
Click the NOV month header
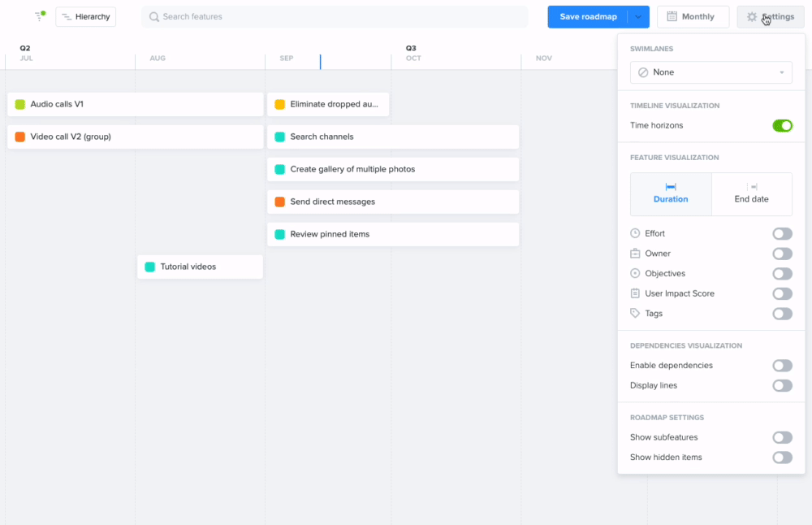pos(544,58)
